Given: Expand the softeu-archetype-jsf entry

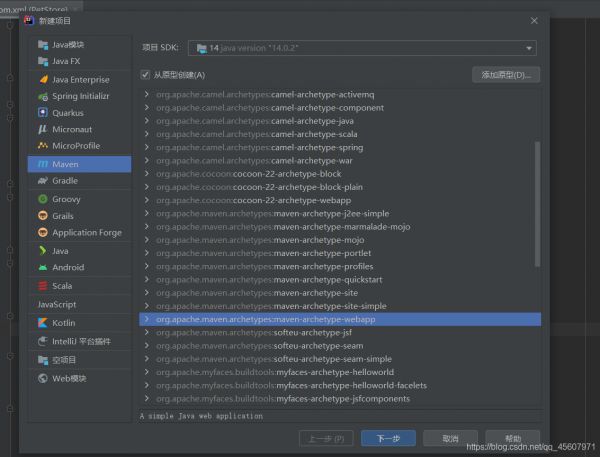Looking at the screenshot, I should (x=147, y=332).
